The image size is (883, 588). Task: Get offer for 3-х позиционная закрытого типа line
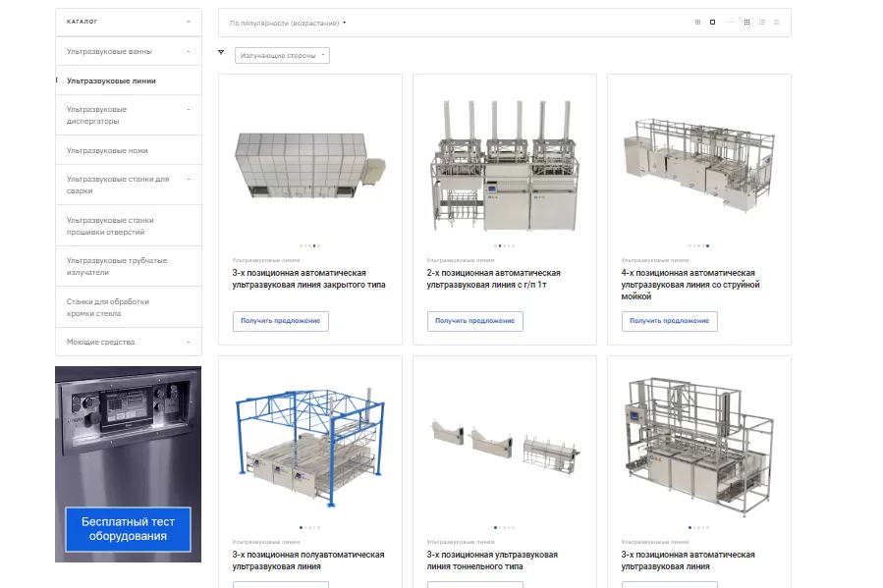coord(281,321)
